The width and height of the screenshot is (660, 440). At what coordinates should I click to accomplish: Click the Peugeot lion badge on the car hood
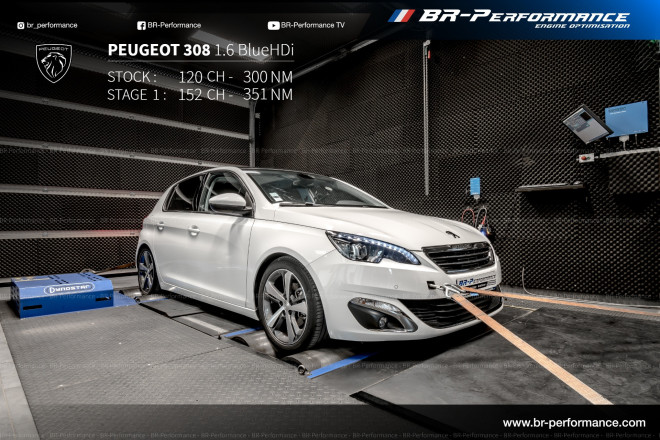tap(453, 234)
